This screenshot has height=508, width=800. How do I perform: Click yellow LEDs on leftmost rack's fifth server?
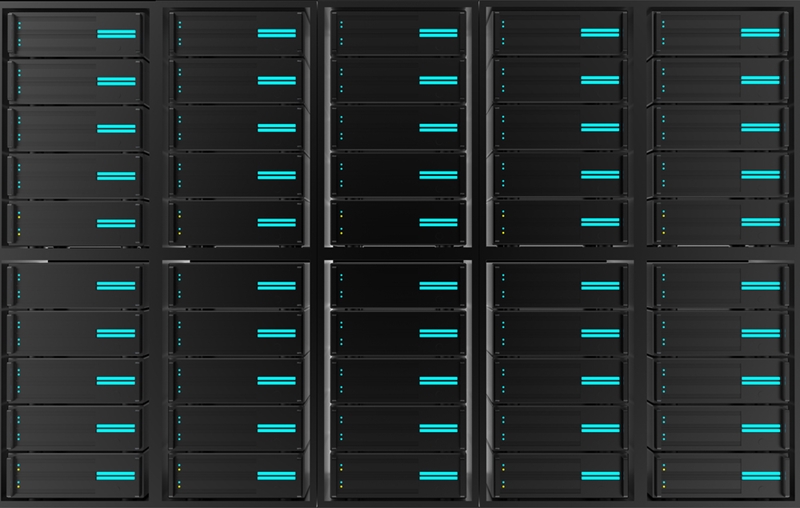click(19, 223)
